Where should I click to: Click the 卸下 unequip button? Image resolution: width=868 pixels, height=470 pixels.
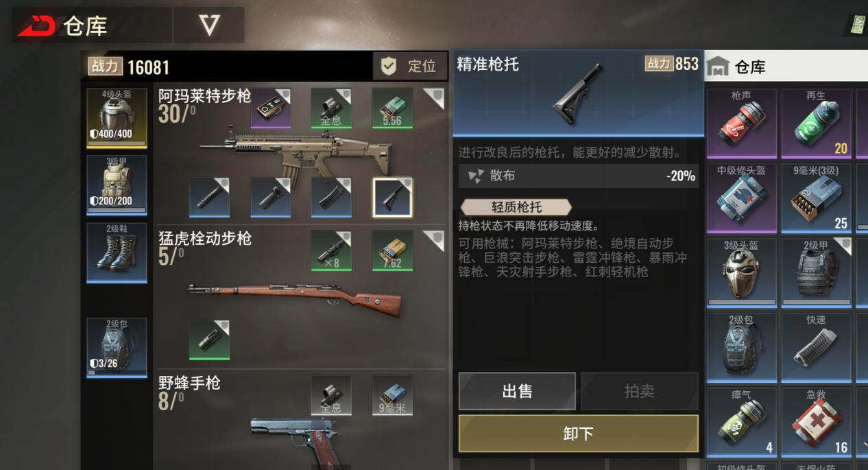coord(578,434)
